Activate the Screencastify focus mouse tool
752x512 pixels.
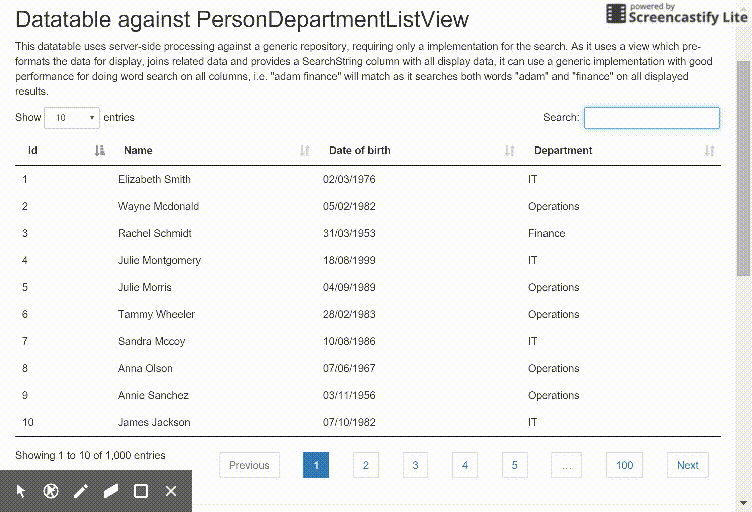51,491
